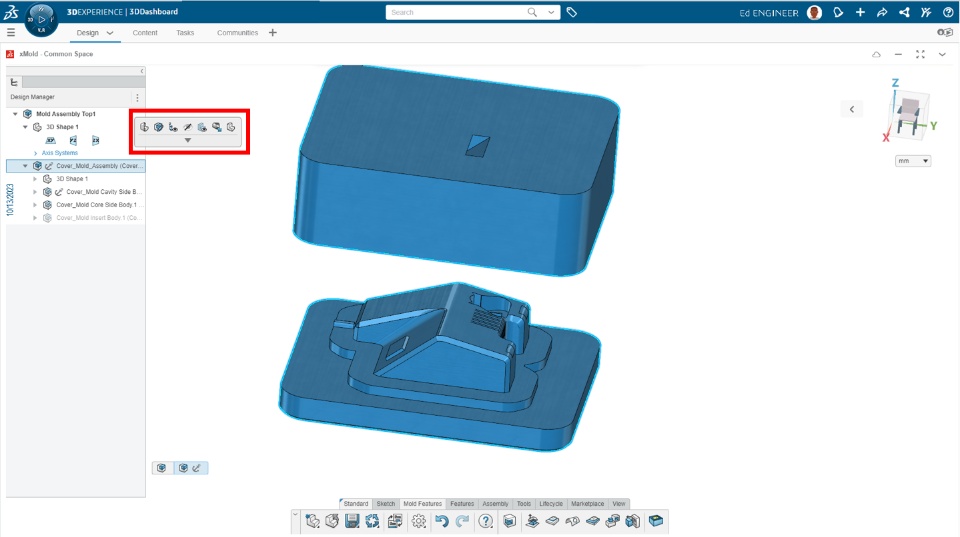960x537 pixels.
Task: Click the share arrow icon in top bar
Action: click(x=882, y=12)
